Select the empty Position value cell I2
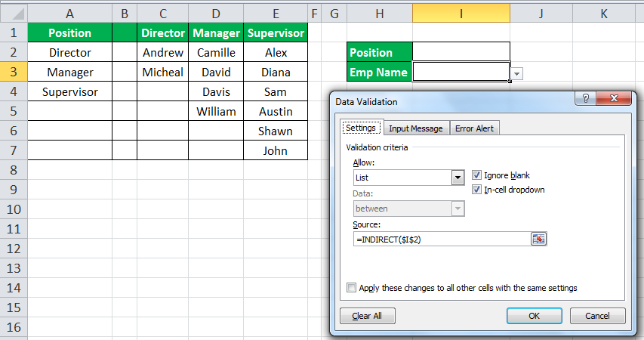 pyautogui.click(x=461, y=52)
